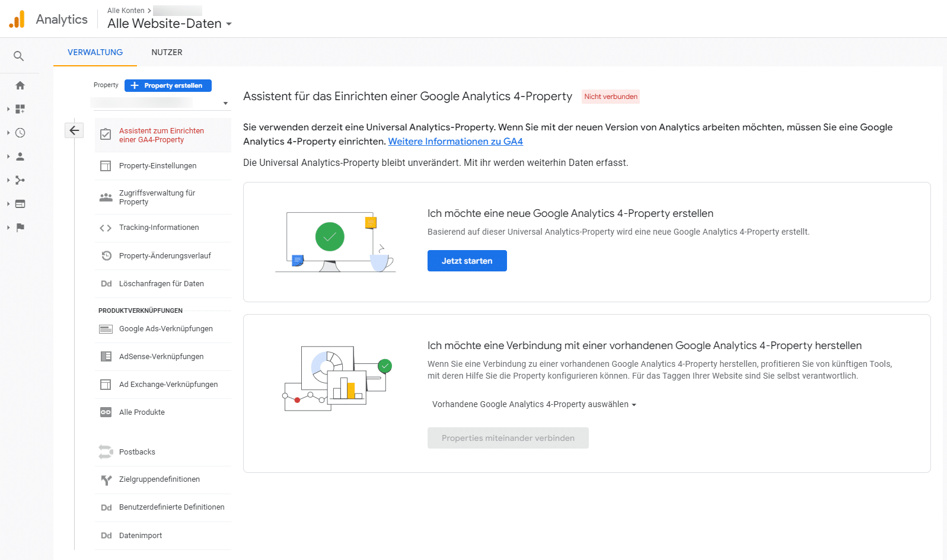Click Property erstellen button
This screenshot has height=560, width=947.
coord(168,85)
